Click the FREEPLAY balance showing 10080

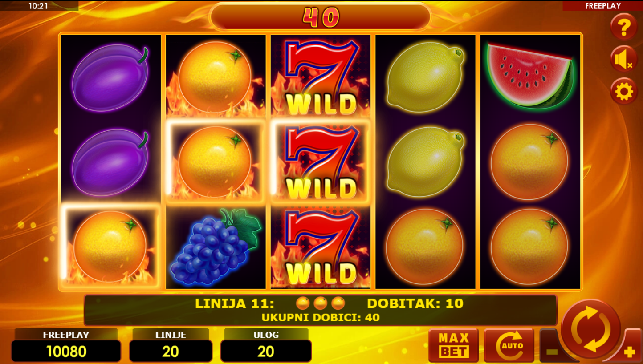(x=66, y=352)
